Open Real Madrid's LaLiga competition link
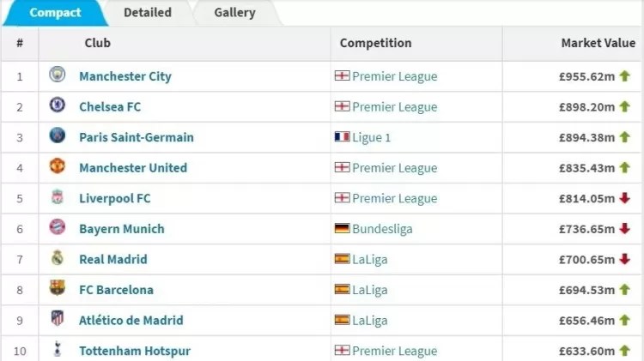 click(370, 260)
